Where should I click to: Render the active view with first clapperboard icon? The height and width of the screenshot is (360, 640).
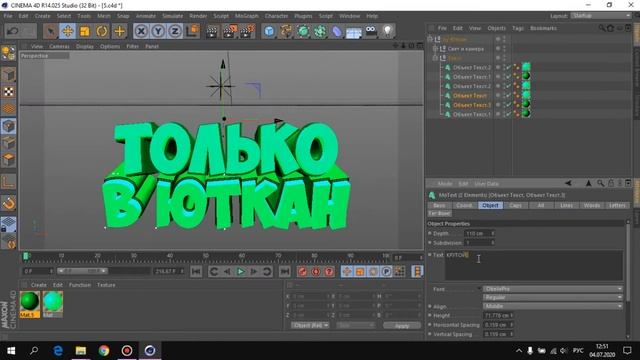(x=212, y=31)
